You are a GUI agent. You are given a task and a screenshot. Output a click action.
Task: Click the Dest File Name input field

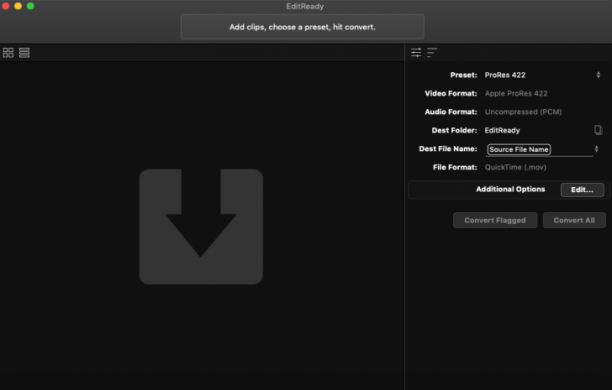[539, 150]
